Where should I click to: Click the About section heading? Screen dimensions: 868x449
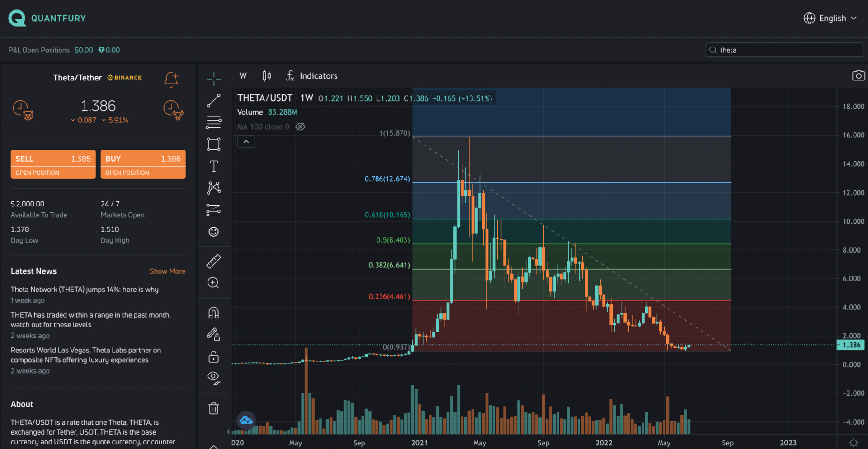click(22, 404)
